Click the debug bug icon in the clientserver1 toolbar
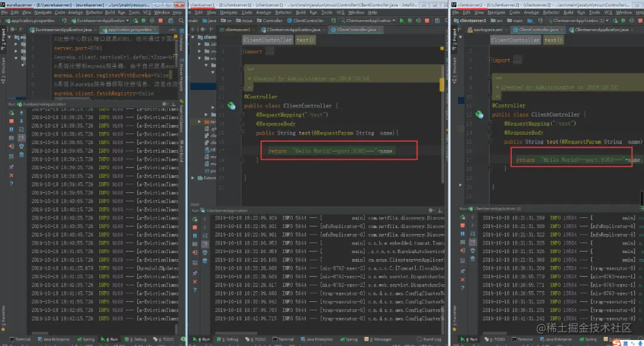The height and width of the screenshot is (346, 644). [410, 20]
